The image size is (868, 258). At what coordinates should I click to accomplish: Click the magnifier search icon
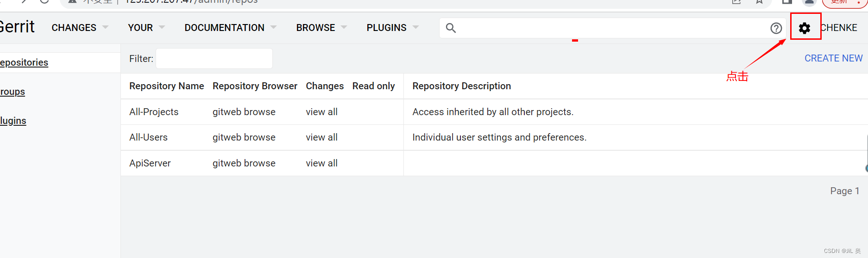451,28
